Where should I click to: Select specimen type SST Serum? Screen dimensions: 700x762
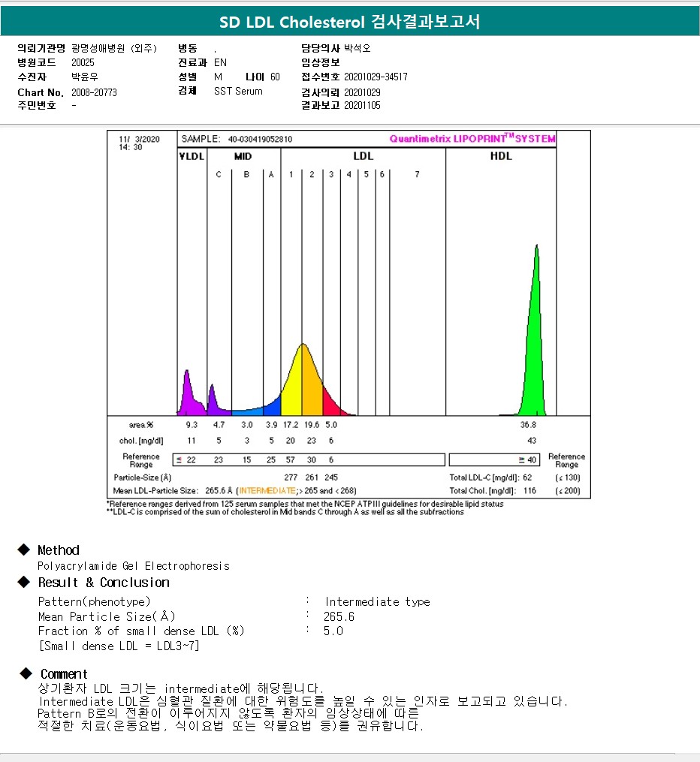tap(238, 91)
